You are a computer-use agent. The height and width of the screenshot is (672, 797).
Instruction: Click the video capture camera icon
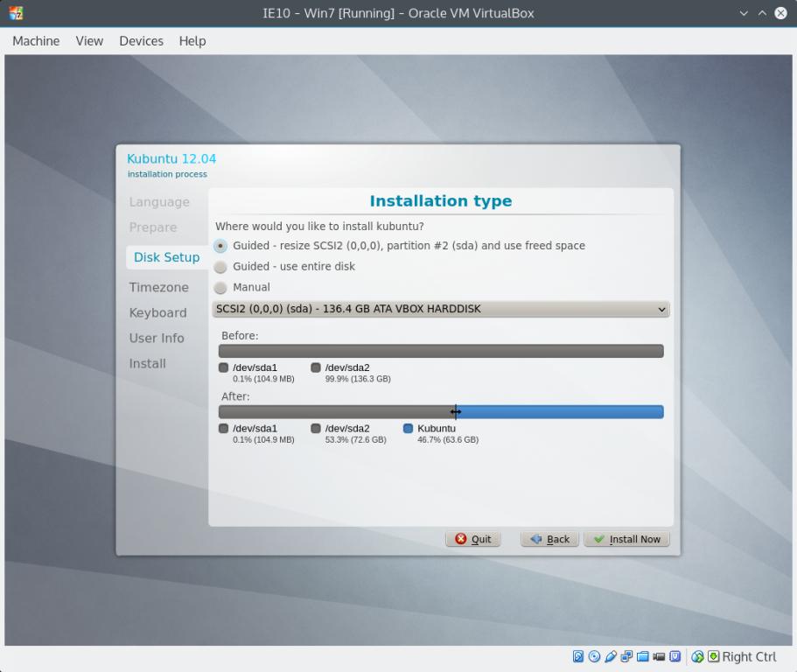tap(659, 656)
